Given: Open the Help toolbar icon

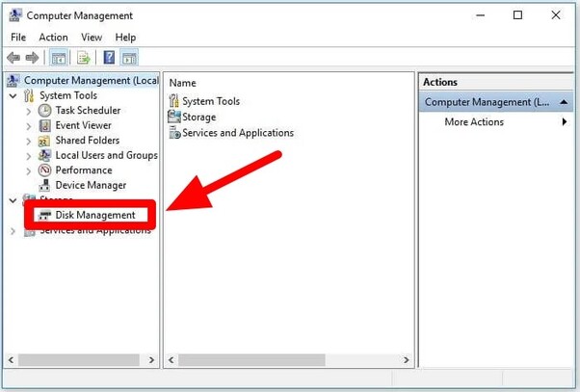Looking at the screenshot, I should click(x=109, y=58).
